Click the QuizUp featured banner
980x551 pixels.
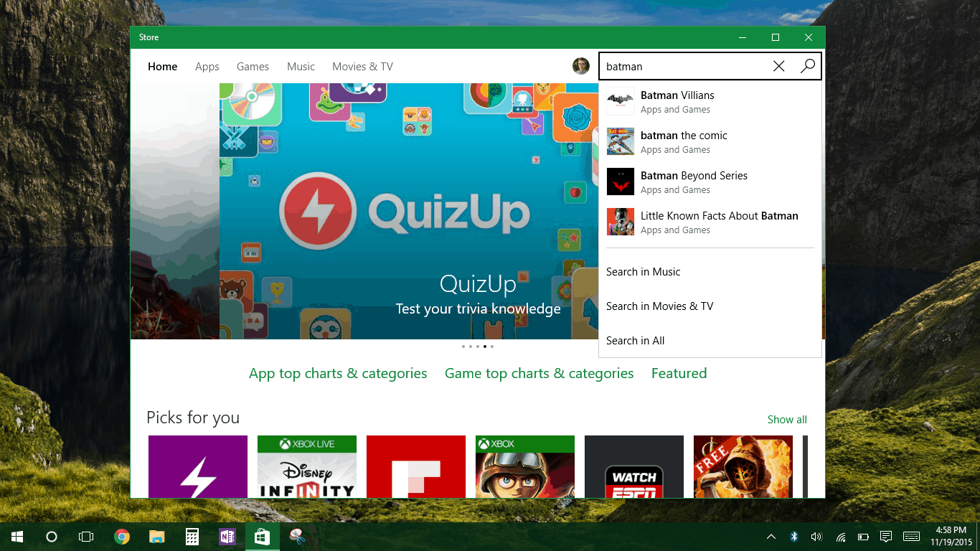tap(409, 211)
